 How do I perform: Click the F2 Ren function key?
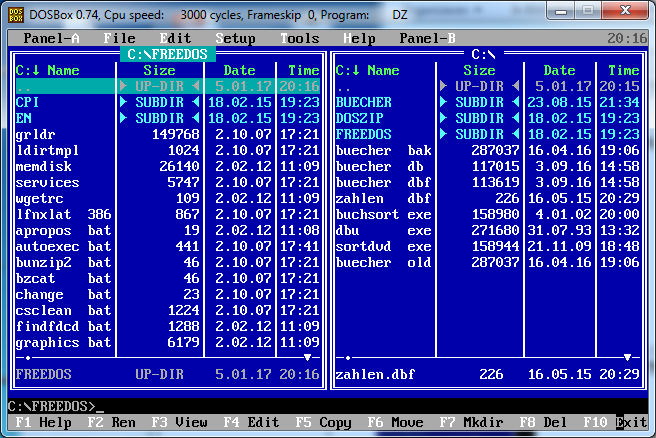(x=111, y=422)
